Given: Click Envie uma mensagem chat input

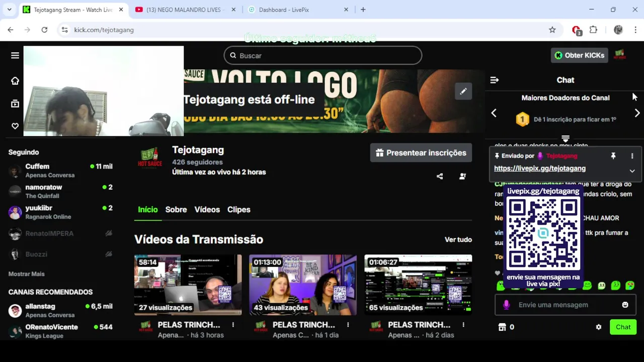Looking at the screenshot, I should click(566, 305).
